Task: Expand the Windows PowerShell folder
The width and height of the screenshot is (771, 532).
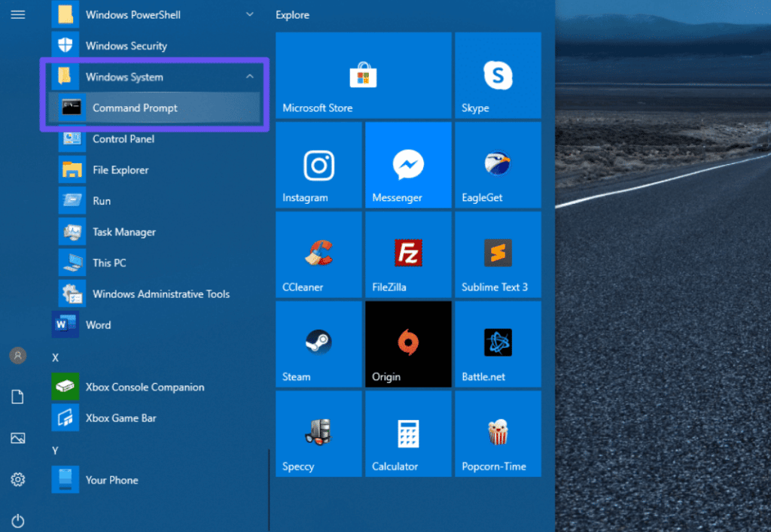Action: click(x=250, y=14)
